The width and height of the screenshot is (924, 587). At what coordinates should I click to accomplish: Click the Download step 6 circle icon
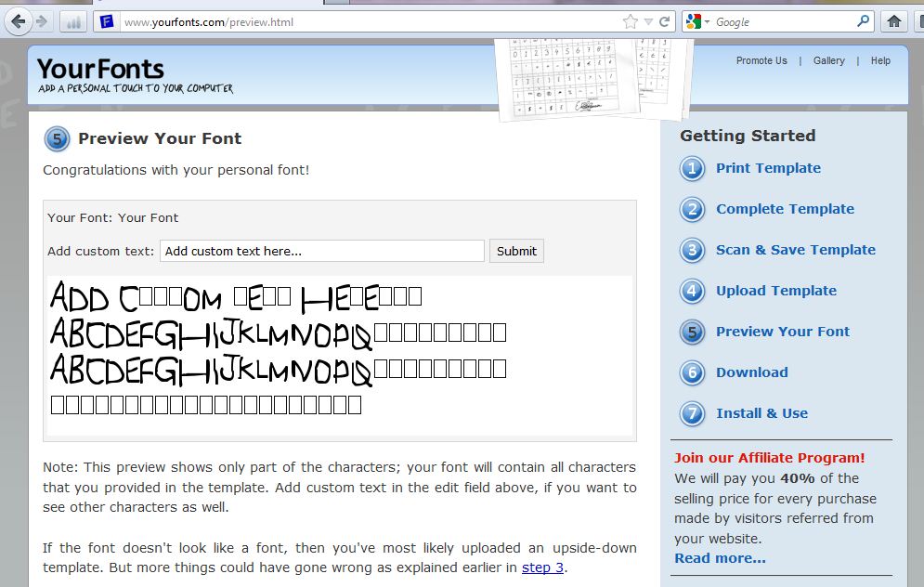pyautogui.click(x=691, y=373)
